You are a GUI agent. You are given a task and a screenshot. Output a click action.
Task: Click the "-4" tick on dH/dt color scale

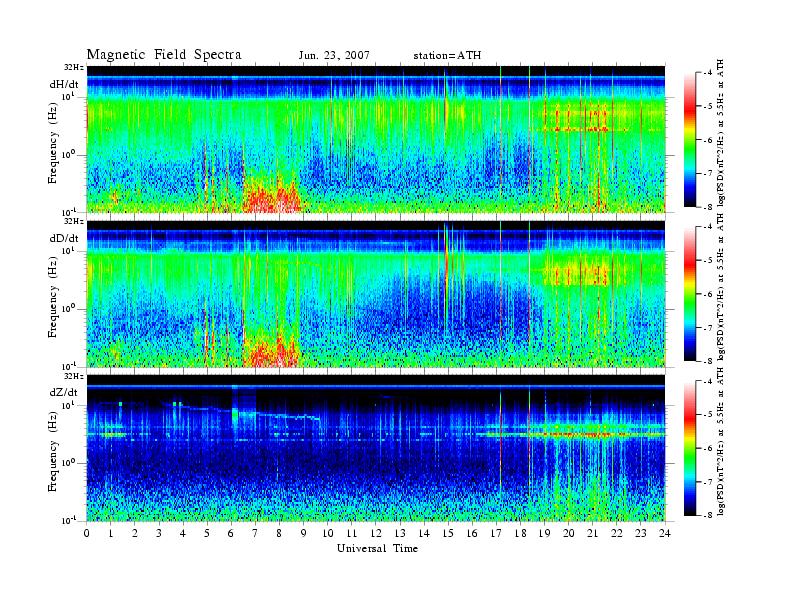point(708,73)
